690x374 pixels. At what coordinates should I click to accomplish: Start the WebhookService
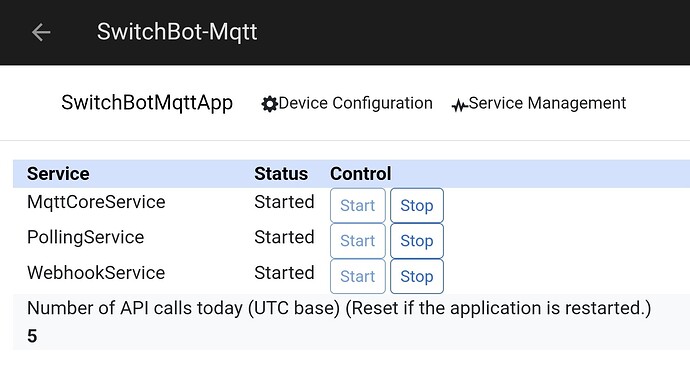click(358, 276)
